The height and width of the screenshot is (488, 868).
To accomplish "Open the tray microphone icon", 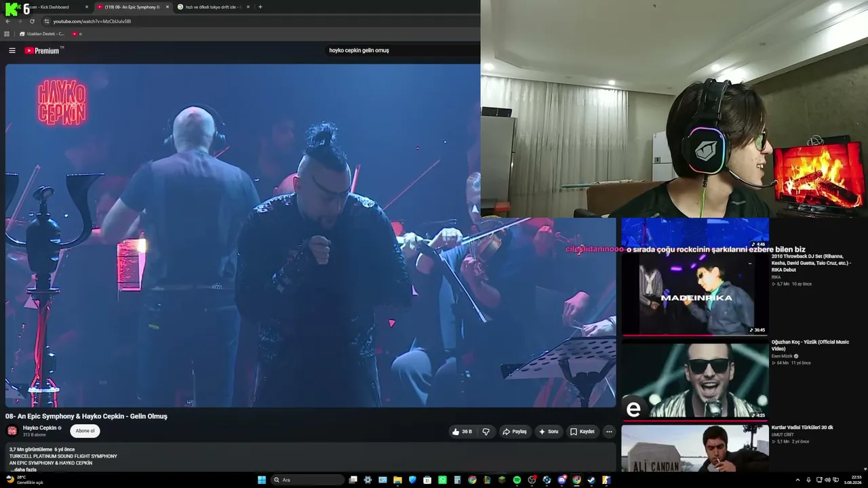I will point(808,480).
